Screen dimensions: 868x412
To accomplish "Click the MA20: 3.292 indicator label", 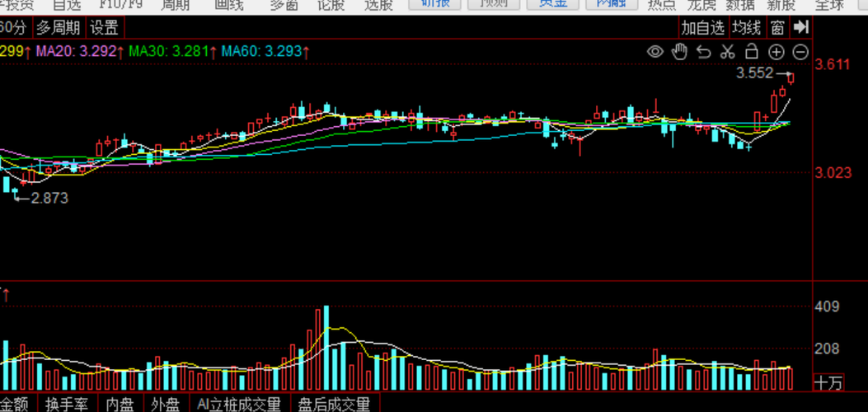I will tap(77, 52).
